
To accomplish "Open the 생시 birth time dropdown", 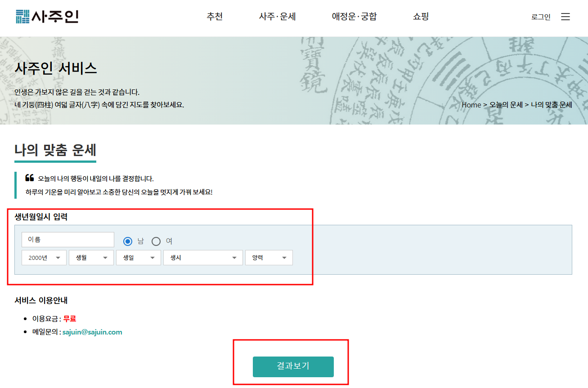I will pos(203,257).
